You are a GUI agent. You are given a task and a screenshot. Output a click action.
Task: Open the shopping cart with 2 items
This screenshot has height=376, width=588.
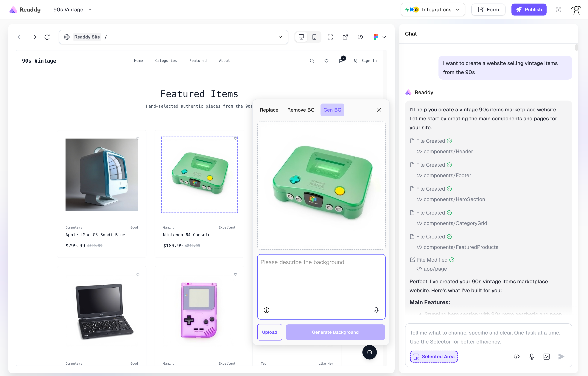(341, 61)
